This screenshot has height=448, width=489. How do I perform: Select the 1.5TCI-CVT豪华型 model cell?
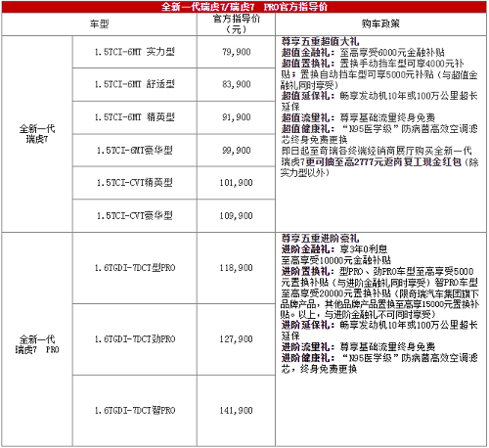(x=135, y=216)
